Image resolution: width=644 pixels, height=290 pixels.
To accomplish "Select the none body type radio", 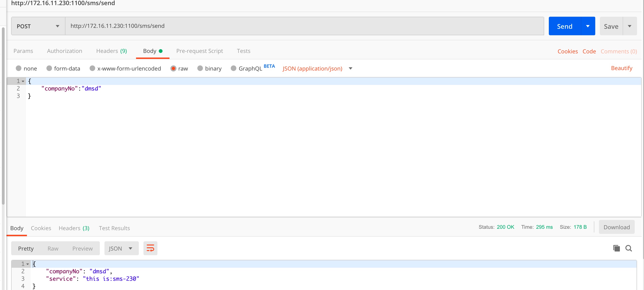I will (x=19, y=68).
